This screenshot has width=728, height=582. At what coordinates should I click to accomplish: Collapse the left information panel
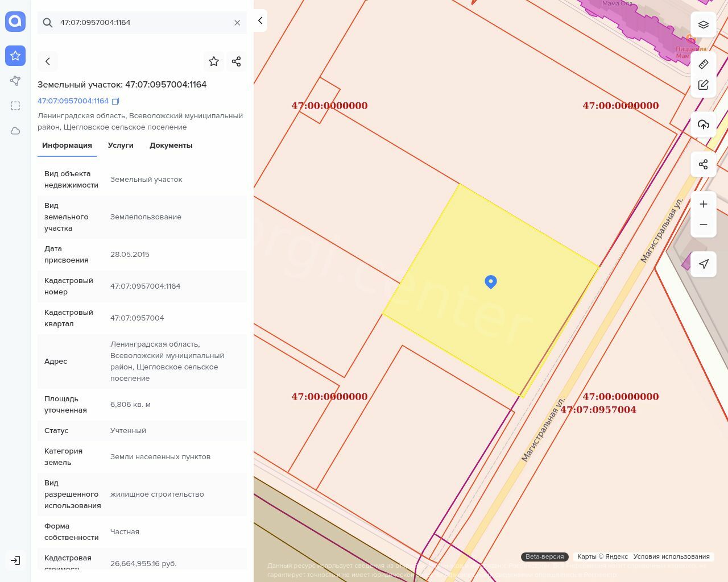pos(260,20)
